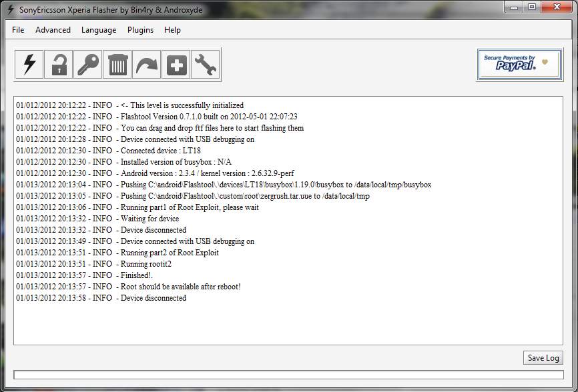Click log line 'This level is successfully initialized'

129,105
